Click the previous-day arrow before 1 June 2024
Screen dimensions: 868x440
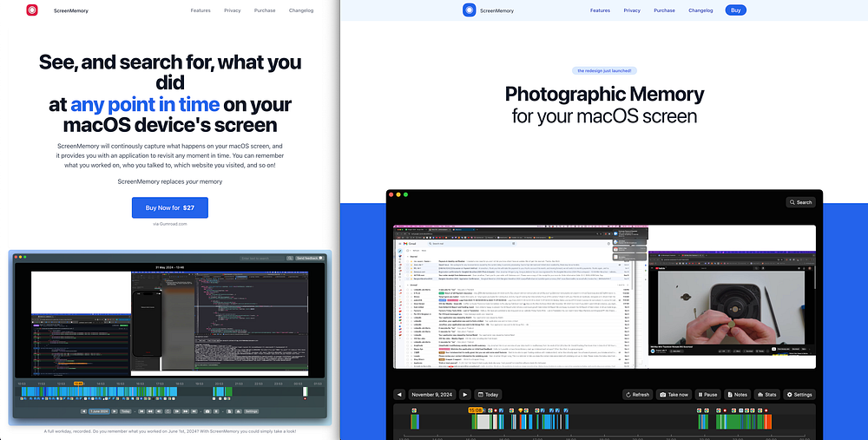pyautogui.click(x=83, y=411)
